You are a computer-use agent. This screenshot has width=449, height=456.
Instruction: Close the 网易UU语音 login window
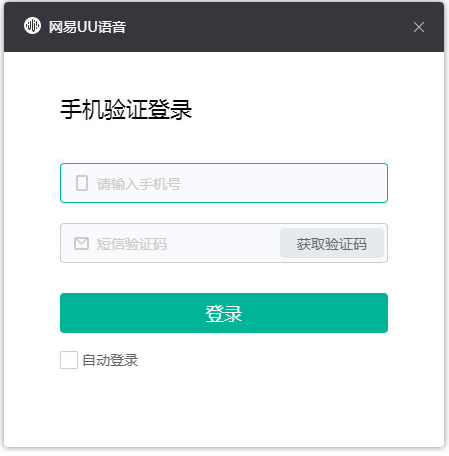(x=419, y=27)
